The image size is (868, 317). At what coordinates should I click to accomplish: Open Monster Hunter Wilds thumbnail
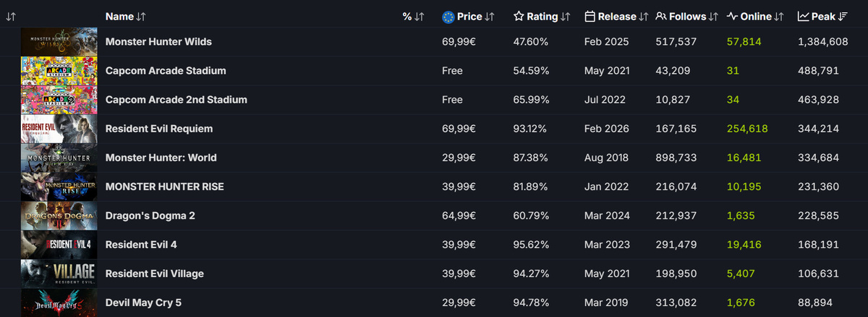pos(59,42)
